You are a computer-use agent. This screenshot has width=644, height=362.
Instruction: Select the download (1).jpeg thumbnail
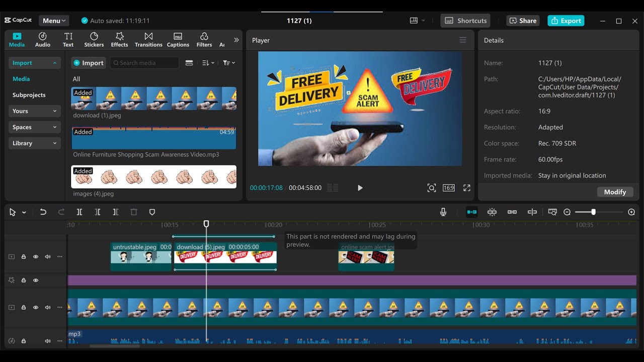tap(153, 99)
